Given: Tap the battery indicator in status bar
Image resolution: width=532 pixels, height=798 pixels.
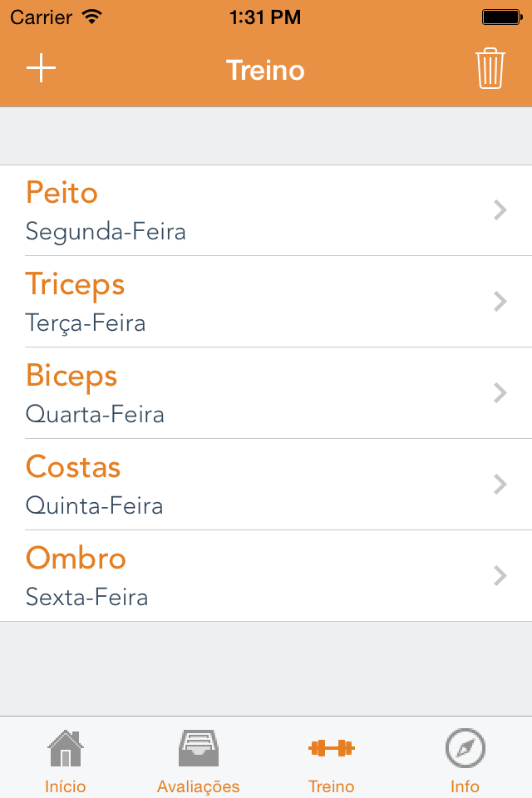Looking at the screenshot, I should pyautogui.click(x=501, y=17).
